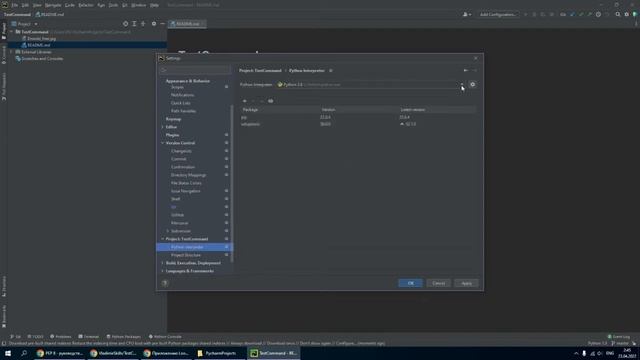The height and width of the screenshot is (360, 640).
Task: Select Directory Mappings settings item
Action: point(188,175)
